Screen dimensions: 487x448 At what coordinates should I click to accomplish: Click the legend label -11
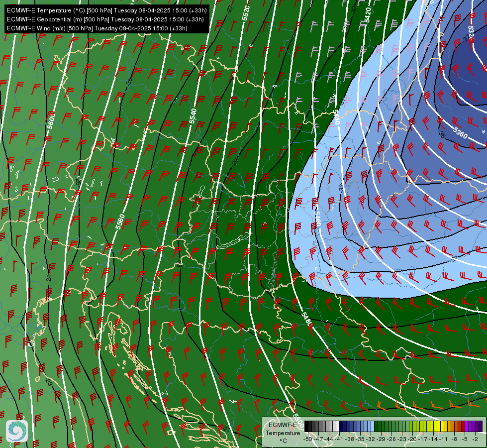pyautogui.click(x=444, y=440)
